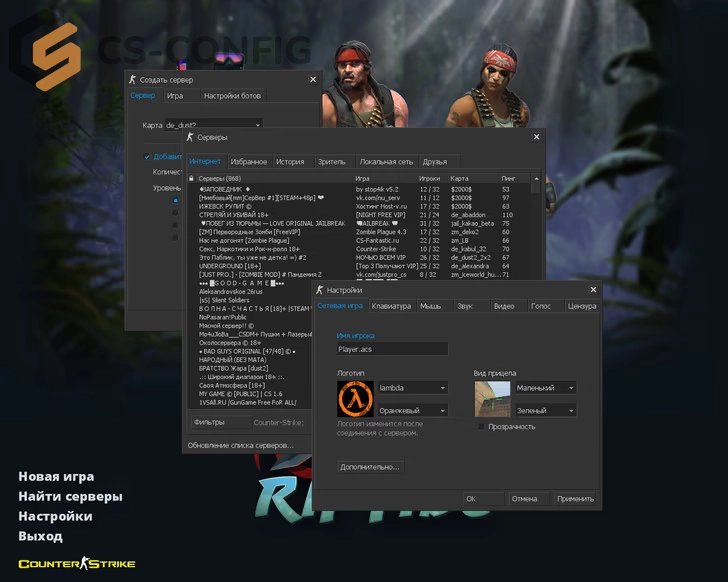Select server UNDERGROUND [18+]
728x582 pixels.
(359, 266)
